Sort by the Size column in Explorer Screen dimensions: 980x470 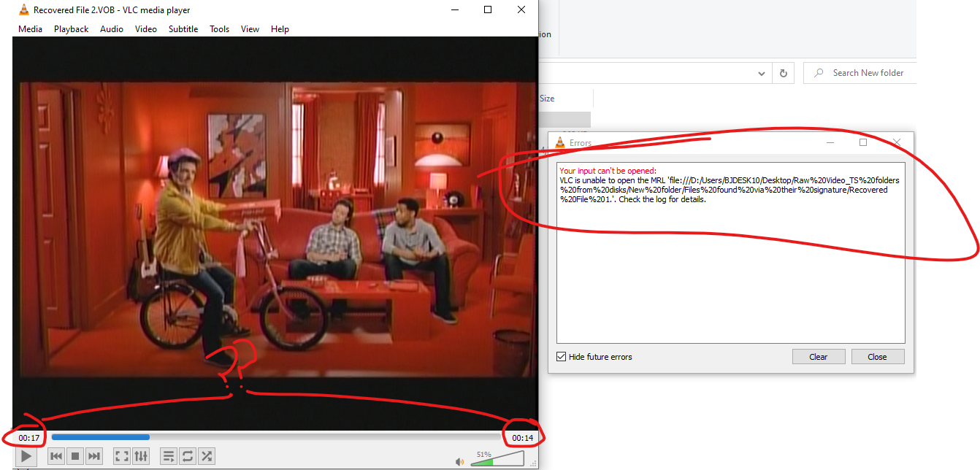click(547, 99)
